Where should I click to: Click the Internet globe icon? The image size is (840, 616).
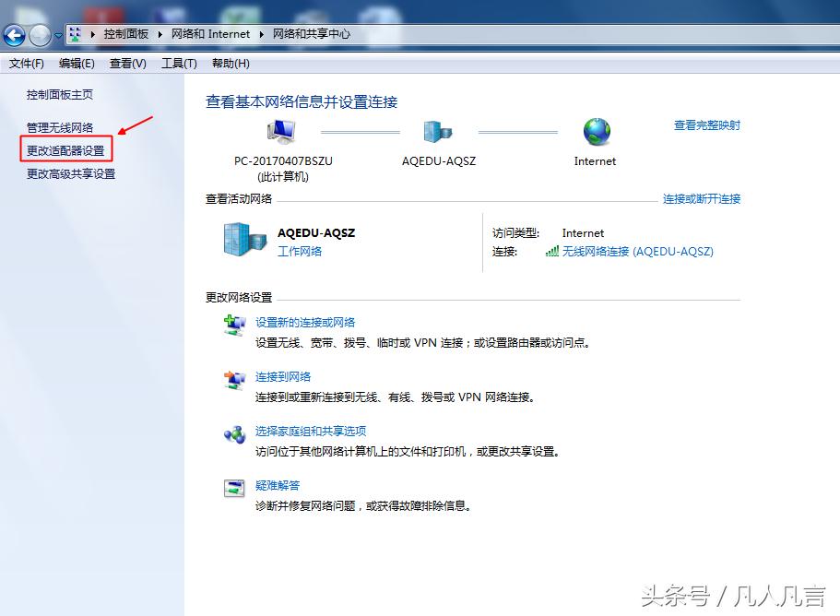[x=595, y=131]
